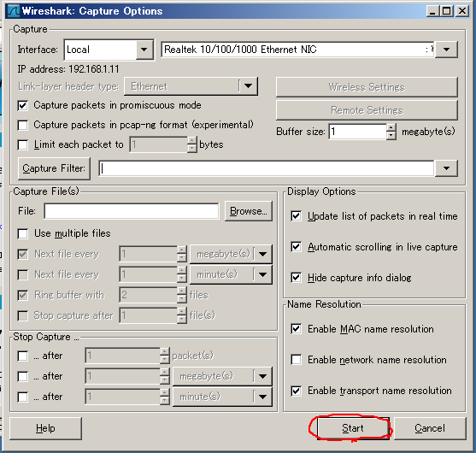Image resolution: width=476 pixels, height=453 pixels.
Task: Click Ring buffer with checkbox
Action: click(x=23, y=295)
